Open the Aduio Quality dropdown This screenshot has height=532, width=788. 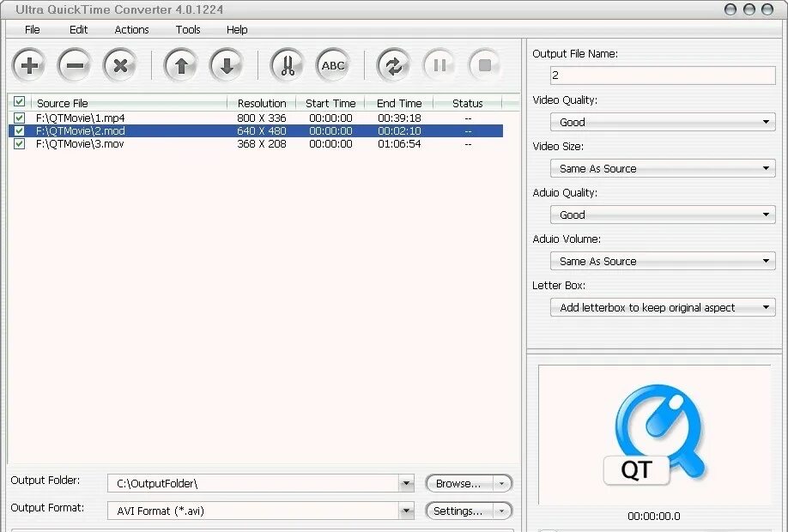(x=663, y=215)
